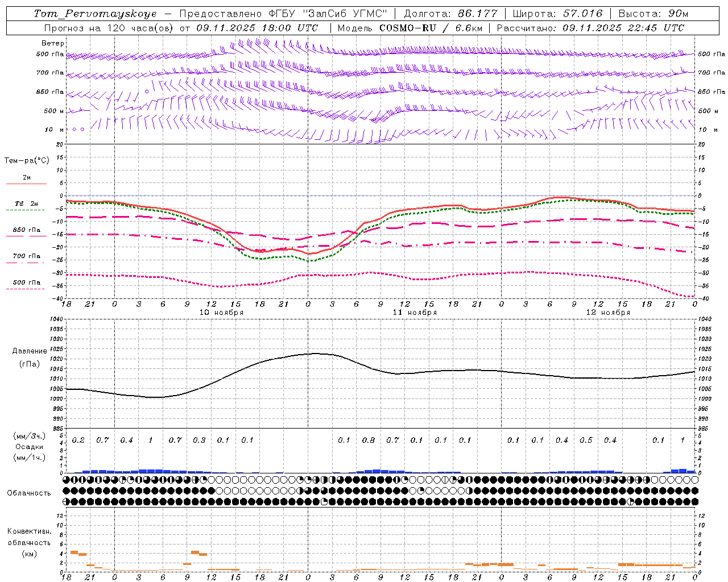Select the 'Облачность' cloud cover row label

[x=29, y=493]
